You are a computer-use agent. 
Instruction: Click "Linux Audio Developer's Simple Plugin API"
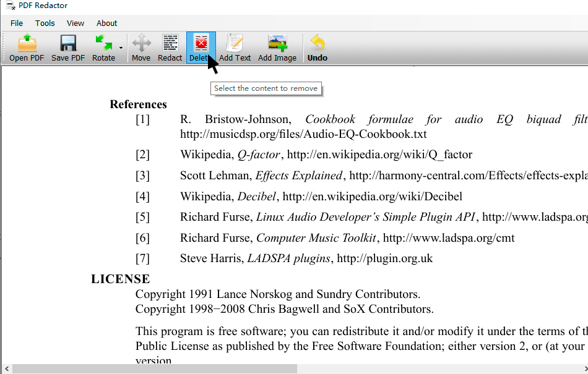pyautogui.click(x=366, y=217)
